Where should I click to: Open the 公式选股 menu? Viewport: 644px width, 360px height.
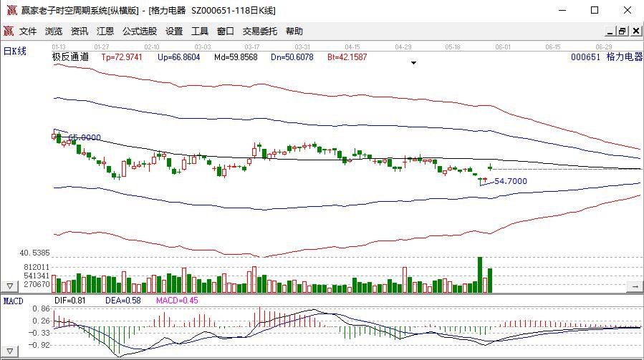pos(140,31)
